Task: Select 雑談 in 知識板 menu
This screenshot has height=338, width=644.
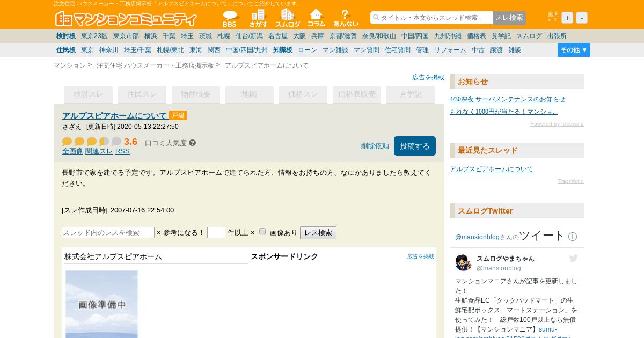Action: pos(515,50)
